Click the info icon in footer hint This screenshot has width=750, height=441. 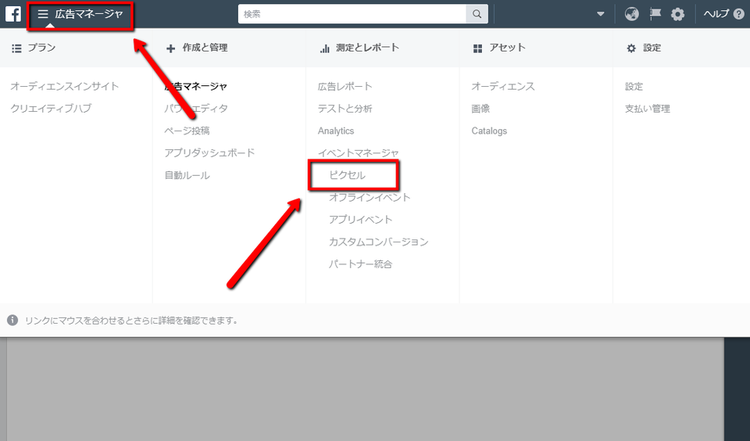(12, 320)
